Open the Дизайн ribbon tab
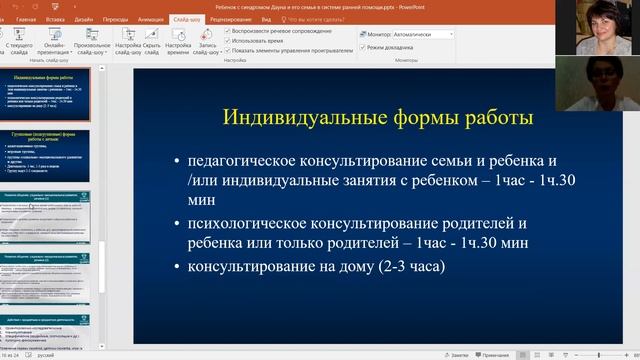640x360 pixels. click(84, 19)
